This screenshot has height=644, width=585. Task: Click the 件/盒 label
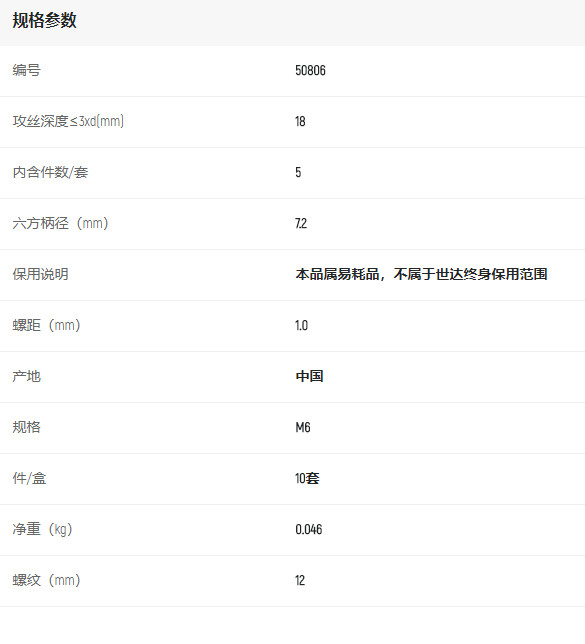click(x=29, y=478)
